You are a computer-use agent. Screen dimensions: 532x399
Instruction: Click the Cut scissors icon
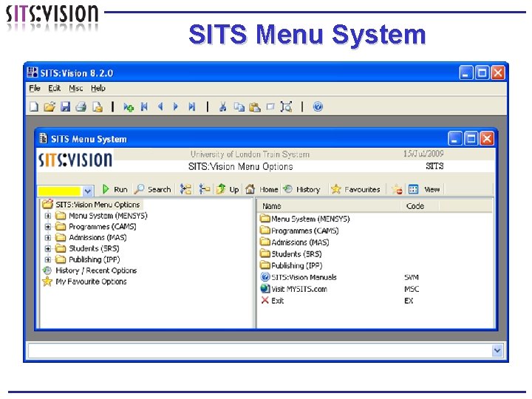(222, 107)
